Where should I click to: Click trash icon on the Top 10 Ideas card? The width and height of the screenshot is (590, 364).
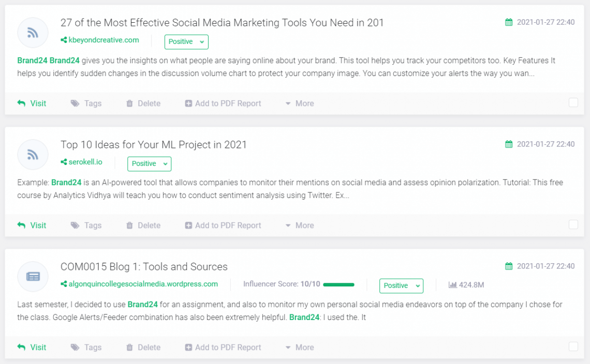click(x=129, y=225)
